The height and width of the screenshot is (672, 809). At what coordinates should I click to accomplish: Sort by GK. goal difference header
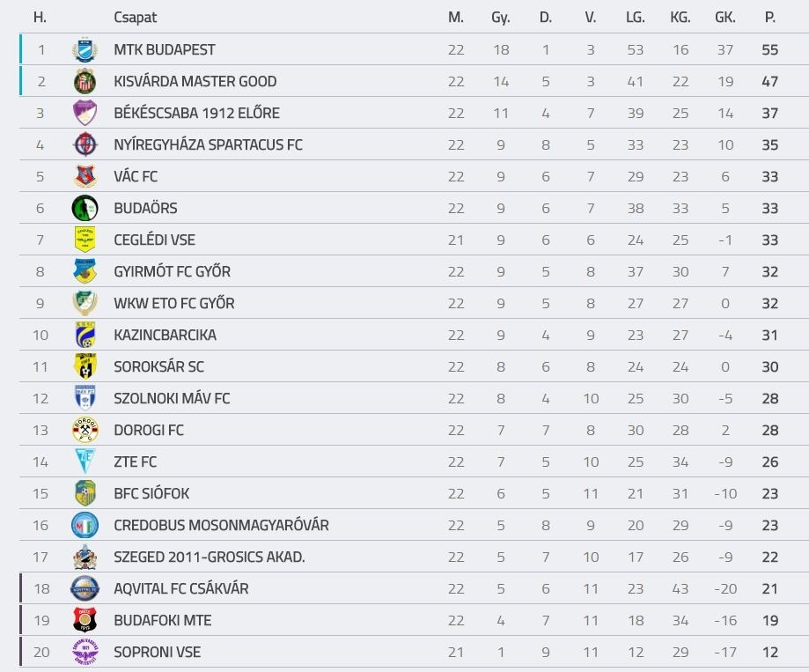coord(724,18)
